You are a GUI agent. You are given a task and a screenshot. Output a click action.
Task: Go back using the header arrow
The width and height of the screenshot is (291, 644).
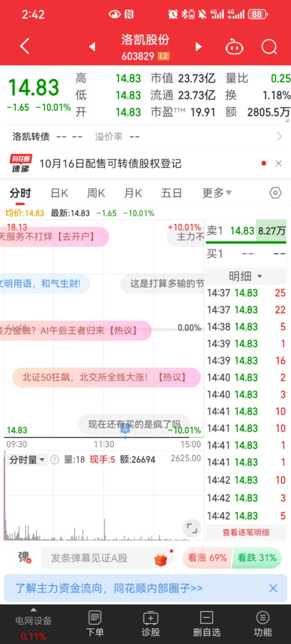point(25,46)
